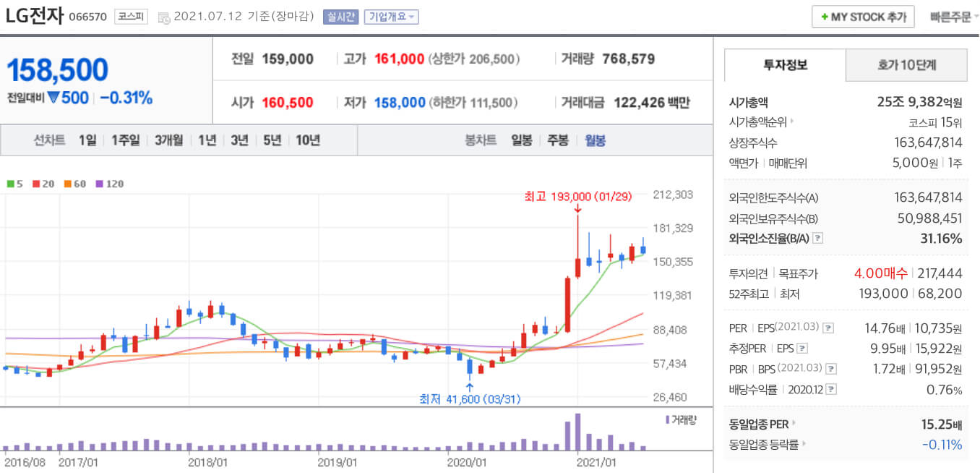Click the 거래대금 value 122,426 백만
This screenshot has width=980, height=473.
652,103
